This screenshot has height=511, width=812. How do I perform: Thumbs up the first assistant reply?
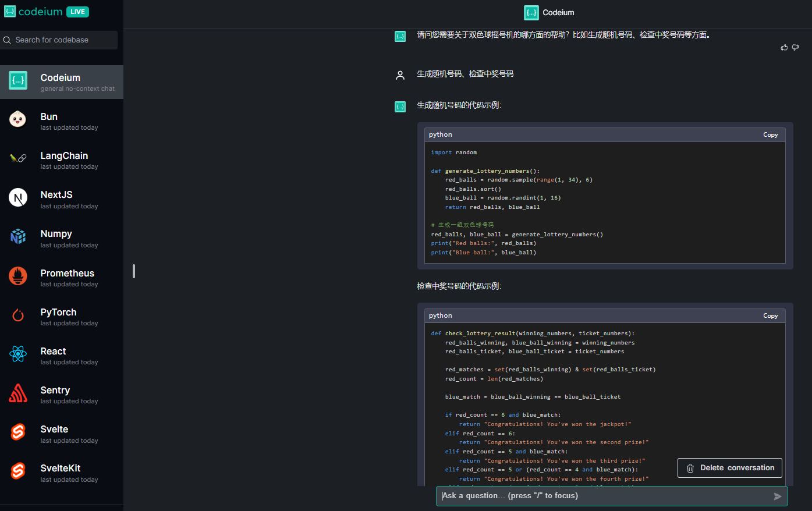(x=784, y=48)
